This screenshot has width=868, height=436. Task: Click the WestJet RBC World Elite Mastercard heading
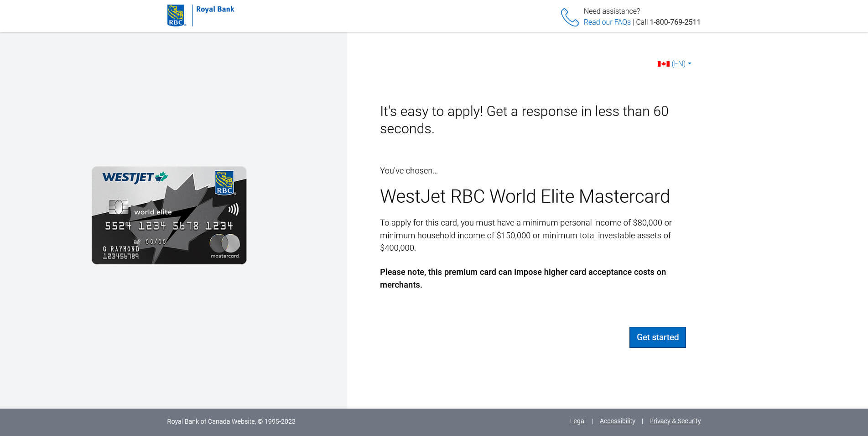pos(525,196)
